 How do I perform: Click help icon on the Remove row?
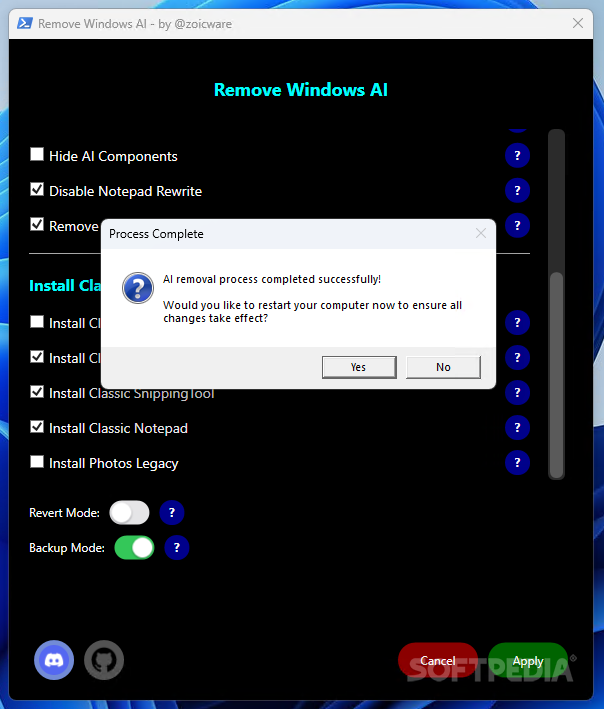tap(517, 225)
